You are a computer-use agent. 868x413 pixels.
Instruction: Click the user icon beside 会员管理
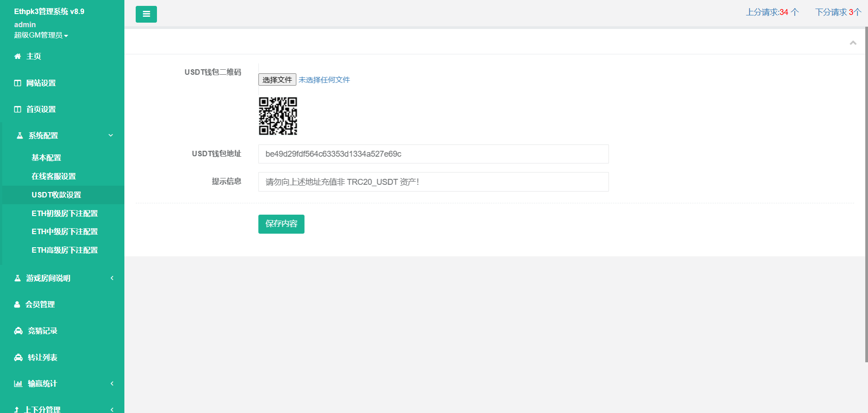pyautogui.click(x=17, y=304)
